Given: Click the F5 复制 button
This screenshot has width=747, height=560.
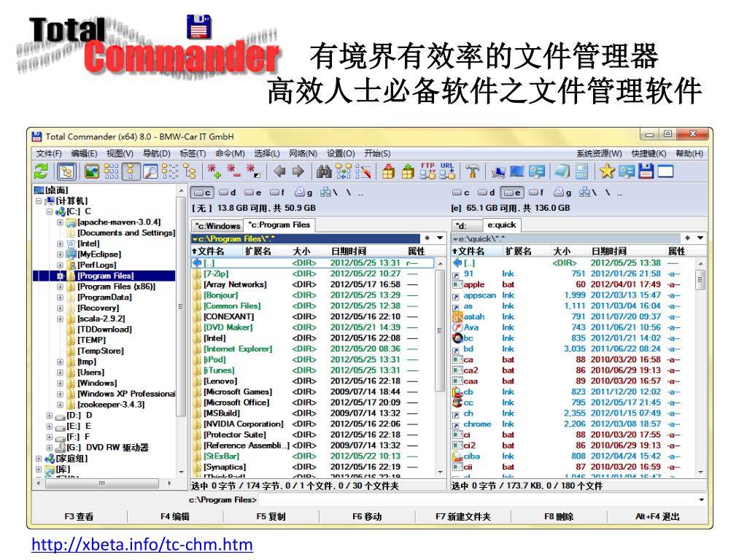Looking at the screenshot, I should 271,517.
